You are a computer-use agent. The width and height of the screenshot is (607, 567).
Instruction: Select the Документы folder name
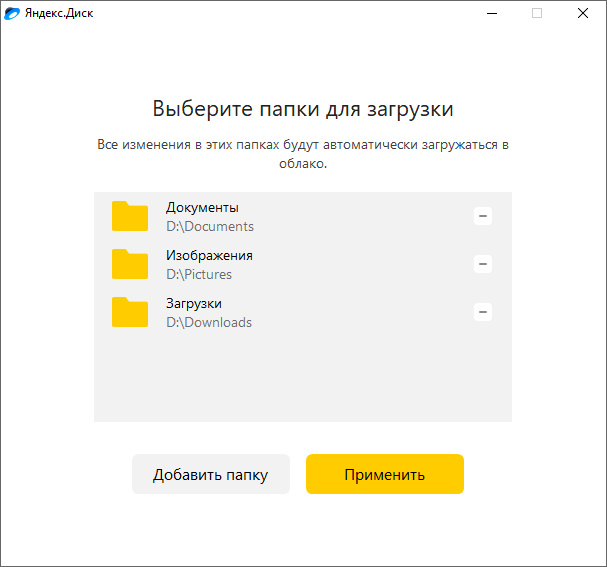pos(202,207)
